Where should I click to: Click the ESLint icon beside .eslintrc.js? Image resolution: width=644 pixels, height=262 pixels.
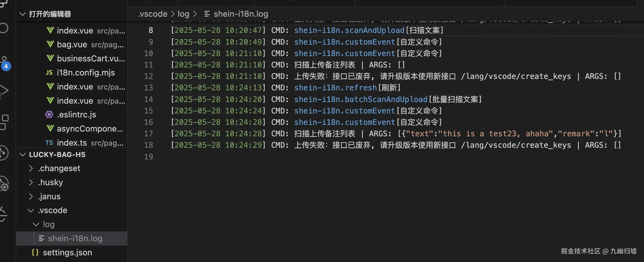[49, 115]
